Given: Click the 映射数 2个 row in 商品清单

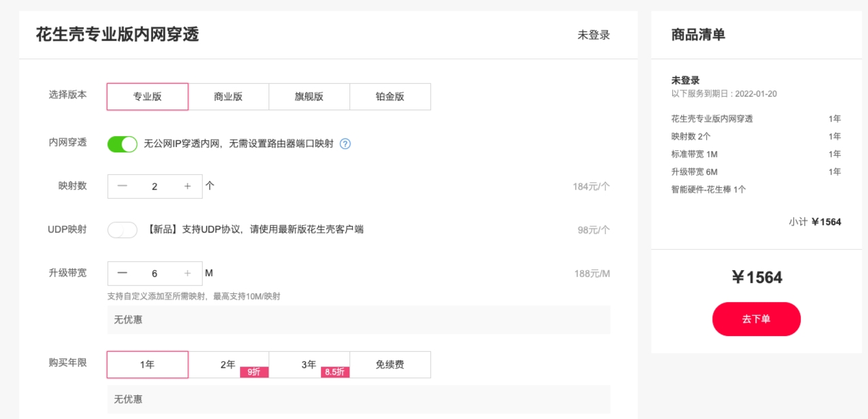Looking at the screenshot, I should [x=757, y=137].
